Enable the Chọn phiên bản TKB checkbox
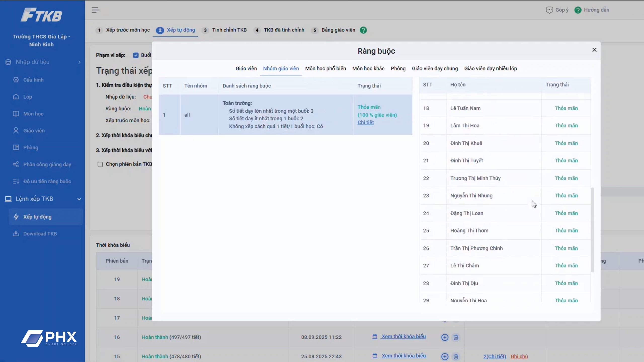The width and height of the screenshot is (644, 362). [100, 164]
